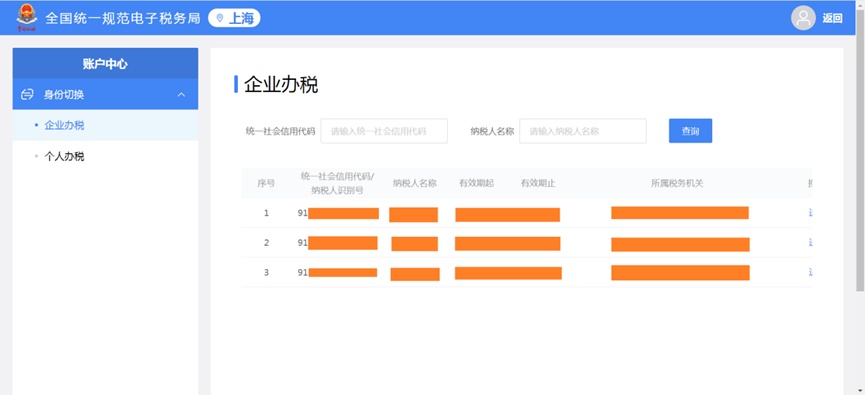This screenshot has height=395, width=865.
Task: Click row number 1 cell
Action: click(266, 213)
